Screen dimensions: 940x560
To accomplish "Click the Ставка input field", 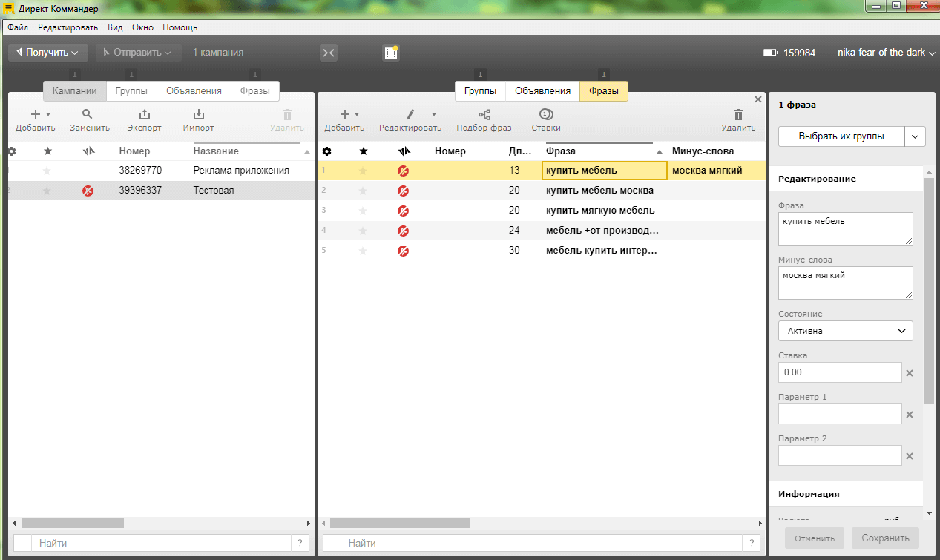I will click(839, 372).
